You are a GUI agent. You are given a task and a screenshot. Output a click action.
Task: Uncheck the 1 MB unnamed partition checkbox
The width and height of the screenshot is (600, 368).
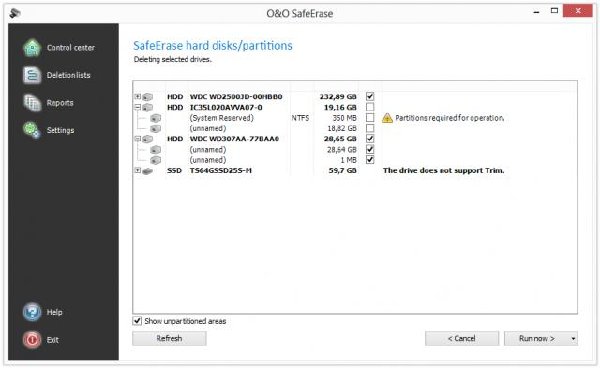pyautogui.click(x=370, y=160)
